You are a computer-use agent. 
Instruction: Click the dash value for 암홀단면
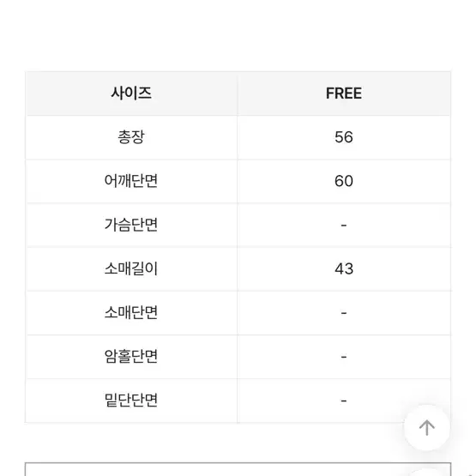click(344, 357)
